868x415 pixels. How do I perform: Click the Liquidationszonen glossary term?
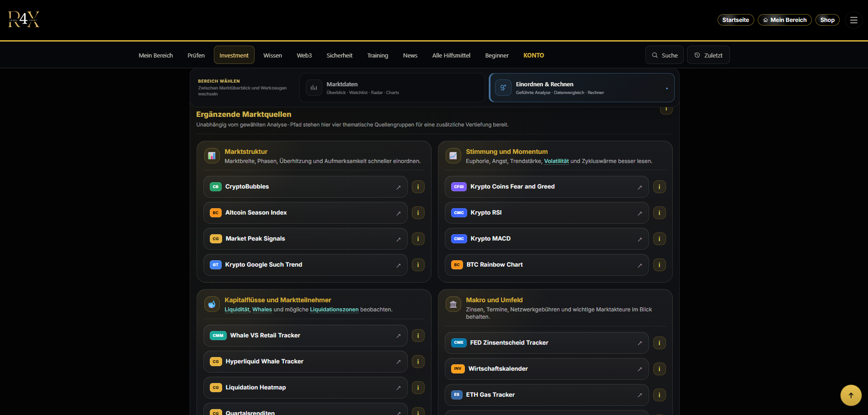tap(334, 310)
